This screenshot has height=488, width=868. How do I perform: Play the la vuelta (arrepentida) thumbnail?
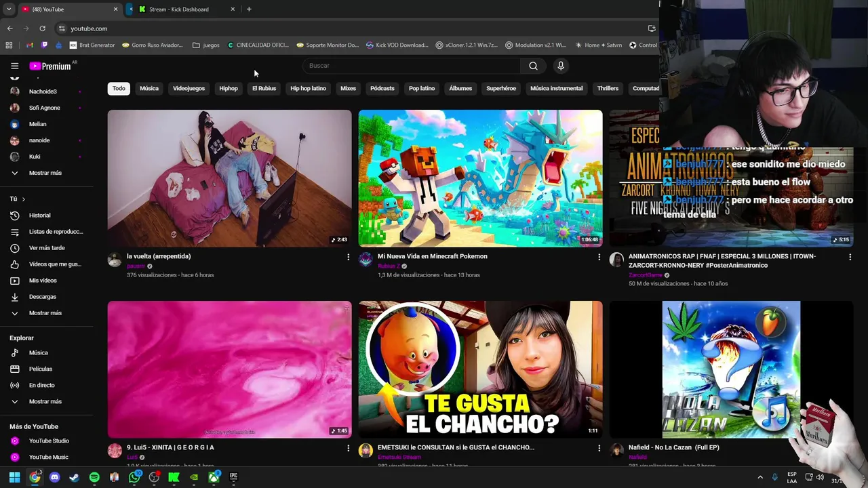click(229, 178)
